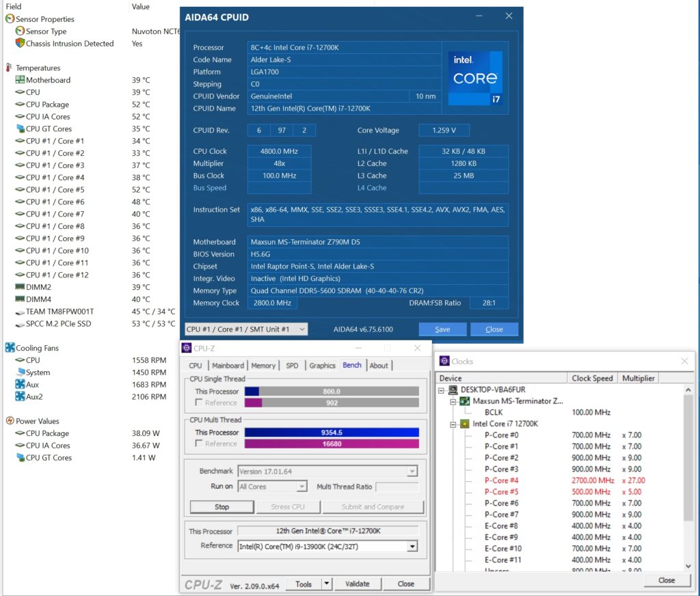Enable the Single Thread Reference checkbox
Screen dimensions: 700x596
pyautogui.click(x=199, y=403)
